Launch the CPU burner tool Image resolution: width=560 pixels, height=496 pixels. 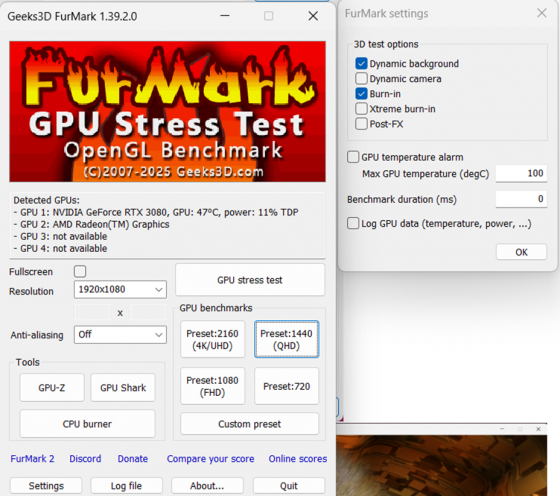[88, 424]
